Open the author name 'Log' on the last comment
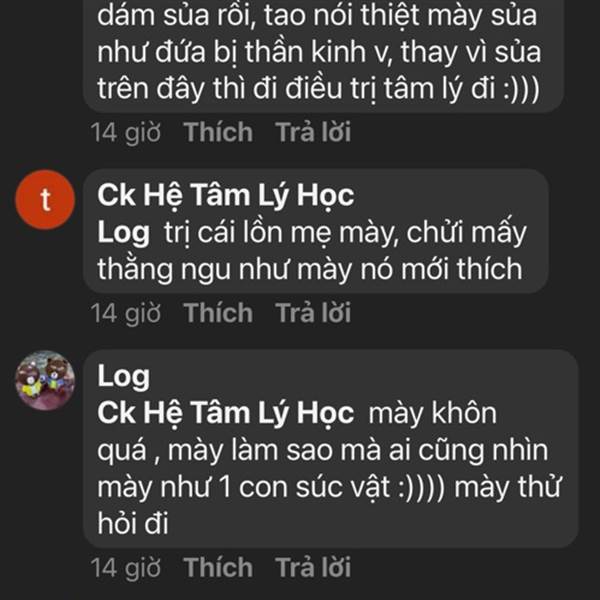600x600 pixels. coord(123,377)
